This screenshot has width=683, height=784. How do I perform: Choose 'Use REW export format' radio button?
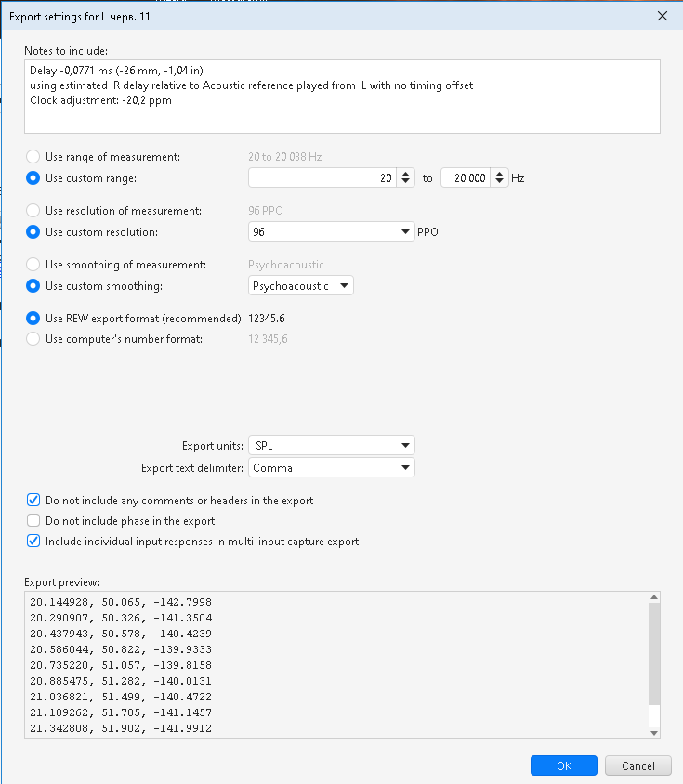coord(34,318)
